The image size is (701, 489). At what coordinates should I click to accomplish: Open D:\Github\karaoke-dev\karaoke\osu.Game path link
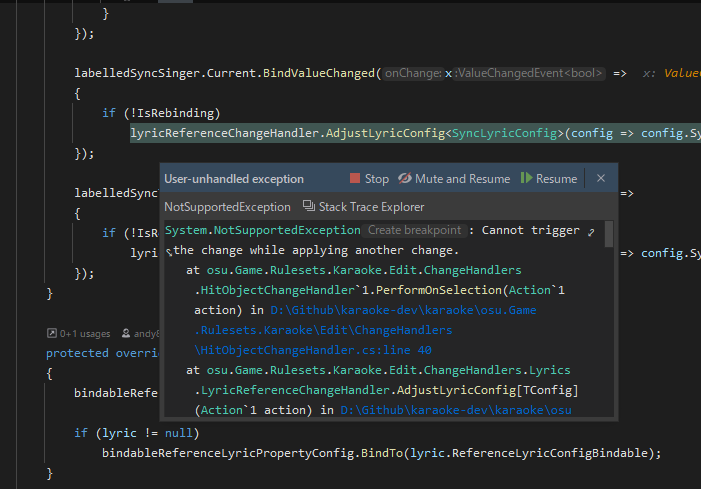click(403, 310)
